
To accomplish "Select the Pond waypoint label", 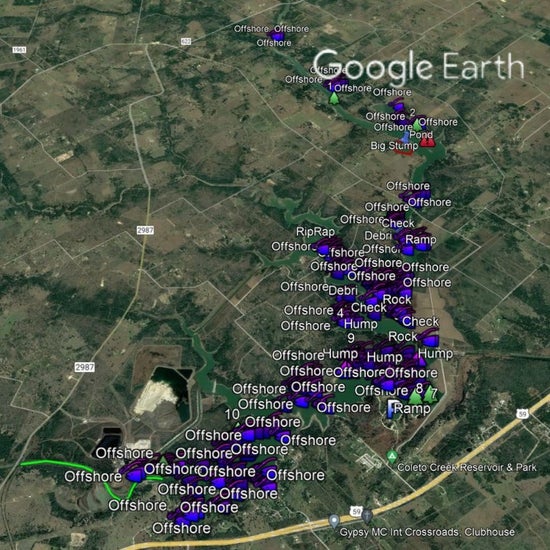I will tap(421, 135).
